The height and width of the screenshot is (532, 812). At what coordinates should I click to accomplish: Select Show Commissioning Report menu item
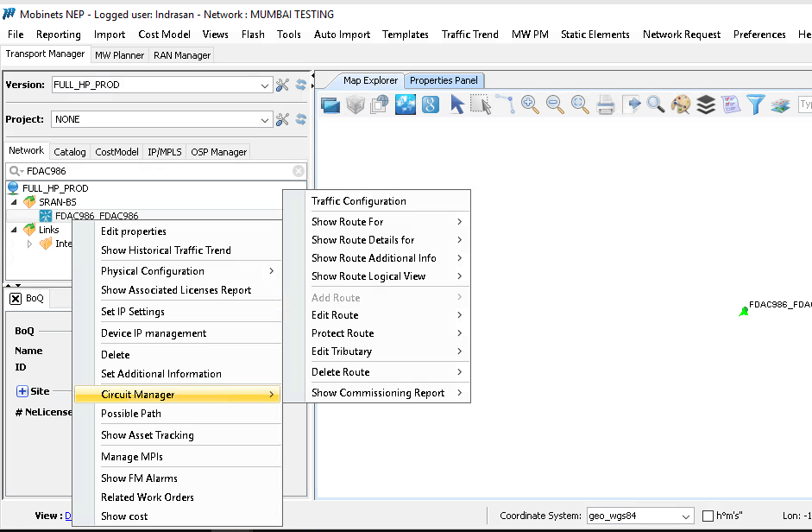click(x=378, y=393)
